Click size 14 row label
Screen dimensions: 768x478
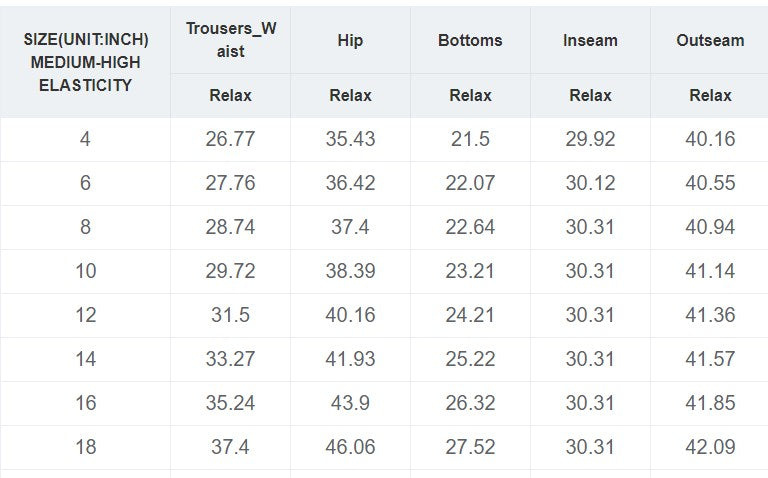pyautogui.click(x=85, y=359)
